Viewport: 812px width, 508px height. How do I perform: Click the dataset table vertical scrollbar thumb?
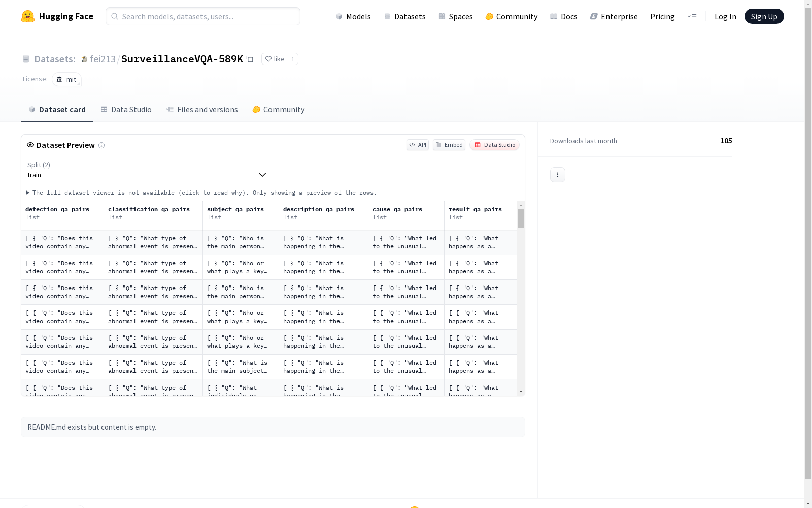pyautogui.click(x=521, y=218)
